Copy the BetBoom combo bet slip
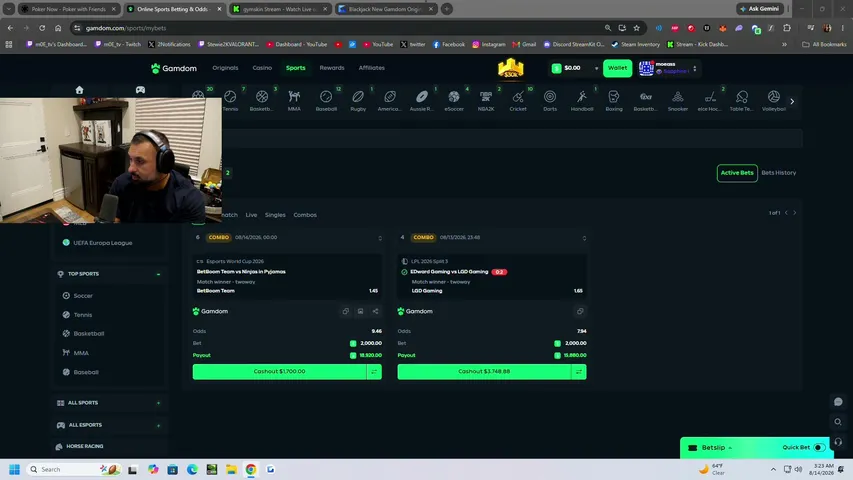The width and height of the screenshot is (853, 480). 345,311
